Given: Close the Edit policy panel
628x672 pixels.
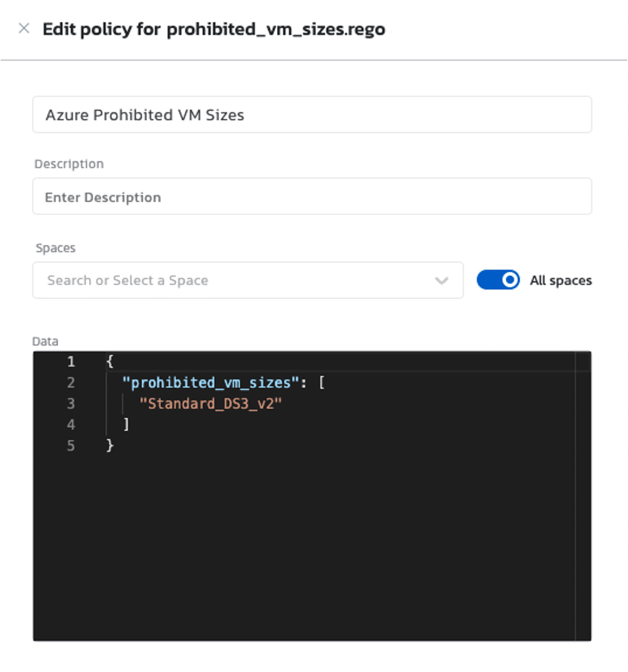Looking at the screenshot, I should (24, 29).
